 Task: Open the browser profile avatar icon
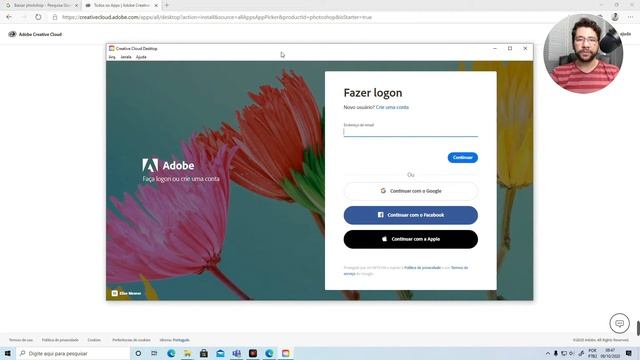pos(615,17)
